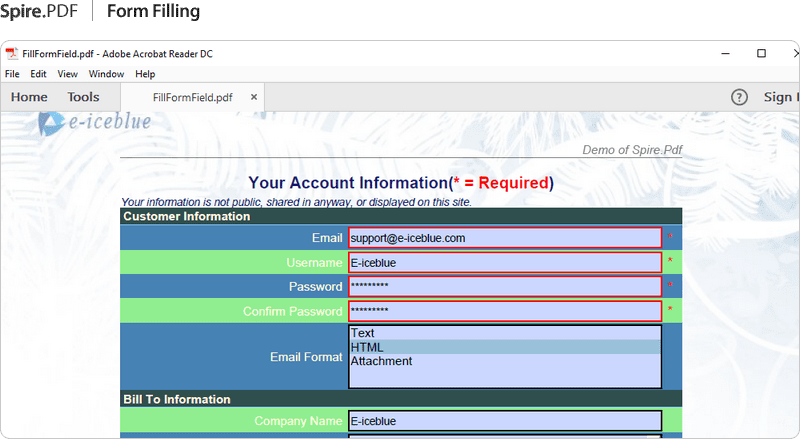The image size is (800, 440).
Task: Click the Bill To Information section header
Action: 401,399
